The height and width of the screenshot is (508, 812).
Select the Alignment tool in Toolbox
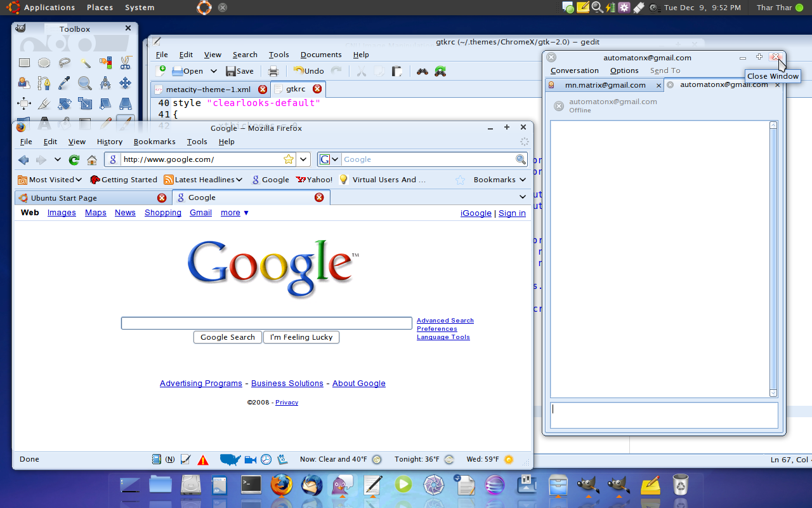[x=24, y=104]
